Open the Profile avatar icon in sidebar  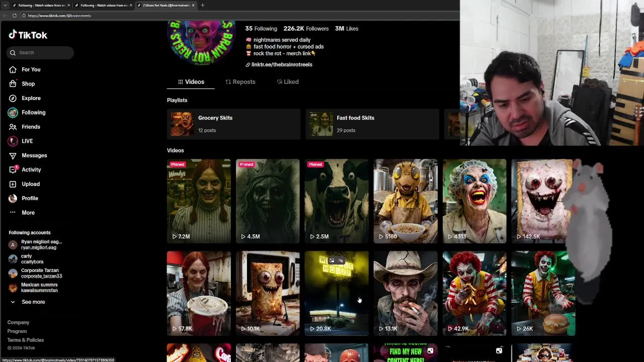13,199
